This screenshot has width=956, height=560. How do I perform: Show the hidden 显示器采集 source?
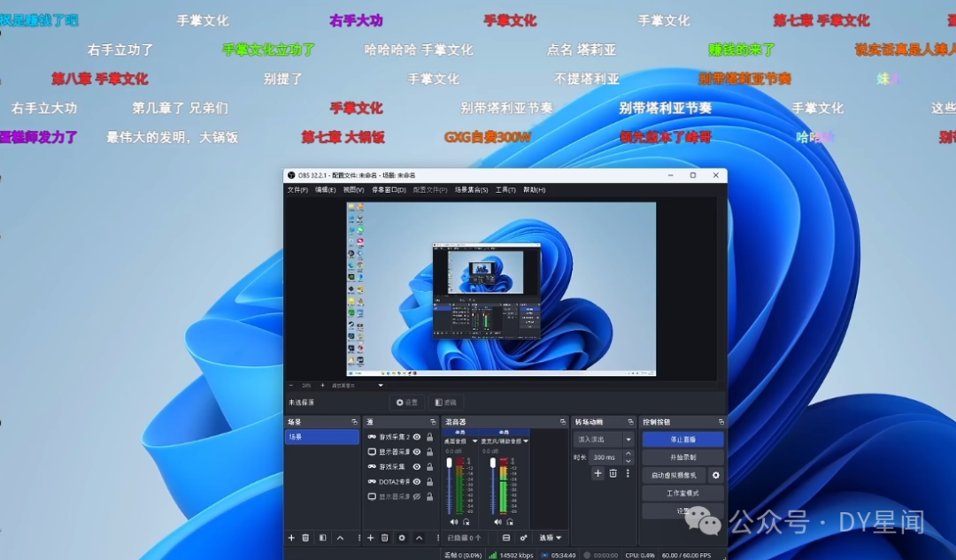coord(417,496)
